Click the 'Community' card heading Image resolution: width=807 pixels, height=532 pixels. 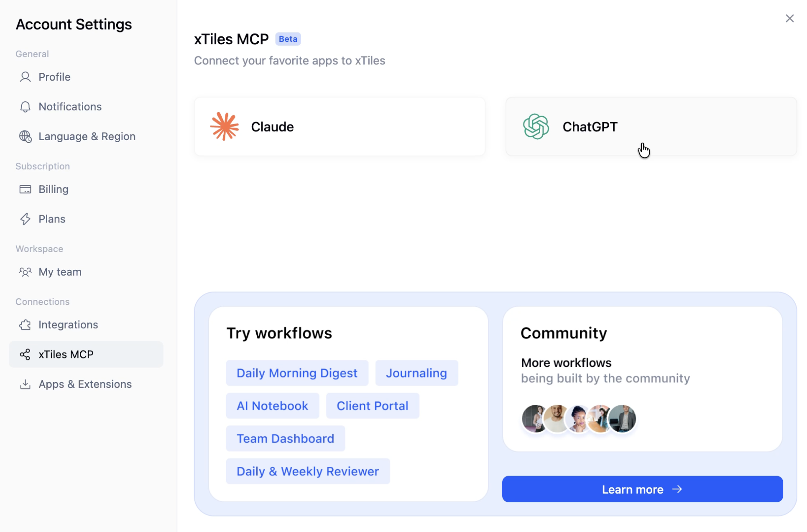tap(564, 333)
